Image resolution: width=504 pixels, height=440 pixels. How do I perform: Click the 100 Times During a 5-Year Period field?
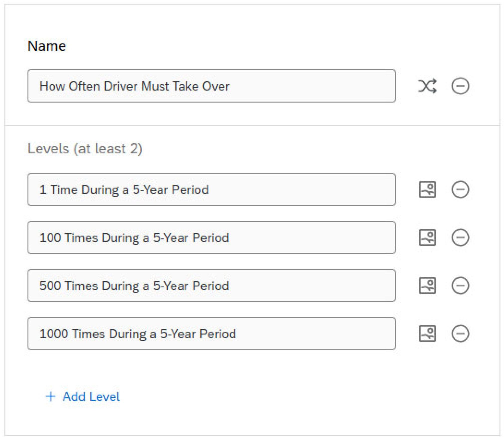click(211, 237)
